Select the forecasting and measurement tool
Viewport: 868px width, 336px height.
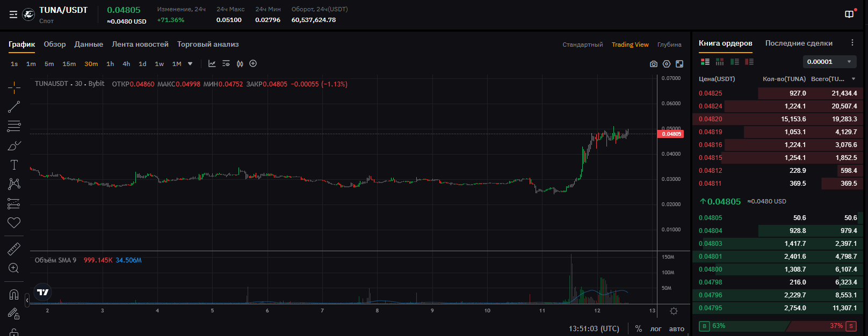click(14, 203)
